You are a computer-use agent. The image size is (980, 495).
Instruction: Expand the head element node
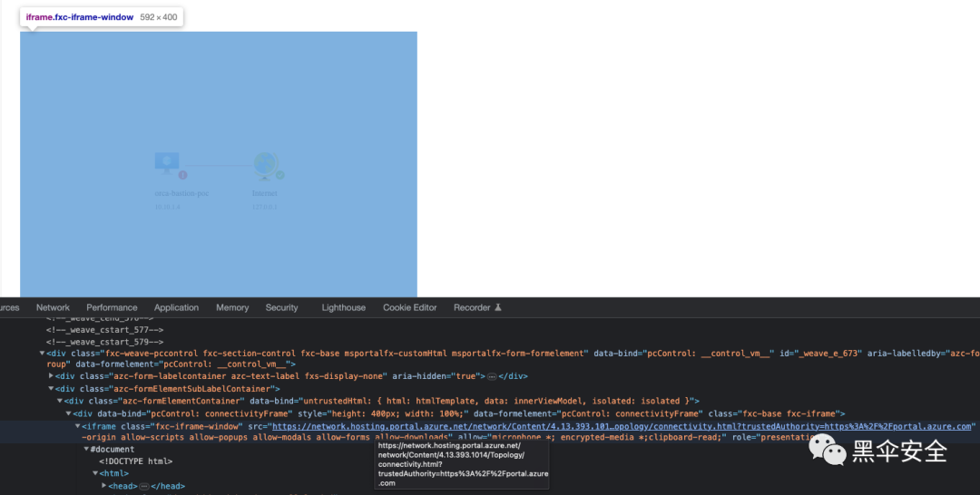pyautogui.click(x=103, y=486)
